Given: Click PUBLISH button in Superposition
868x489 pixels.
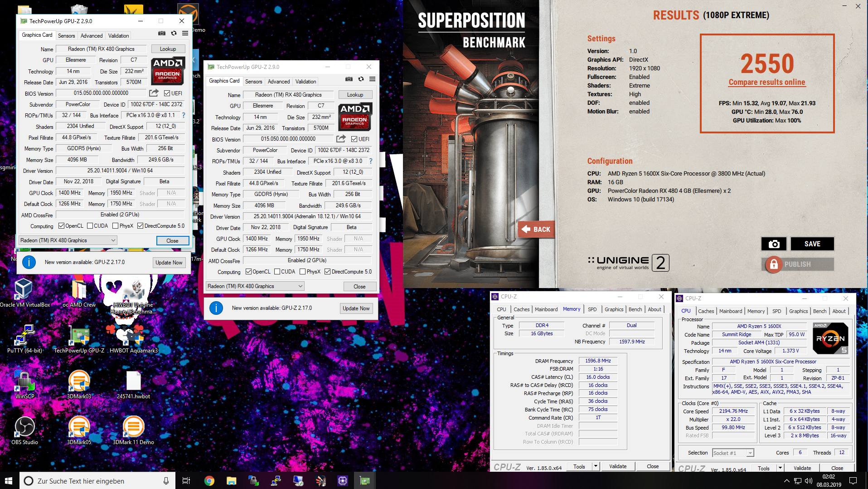Looking at the screenshot, I should pyautogui.click(x=797, y=264).
